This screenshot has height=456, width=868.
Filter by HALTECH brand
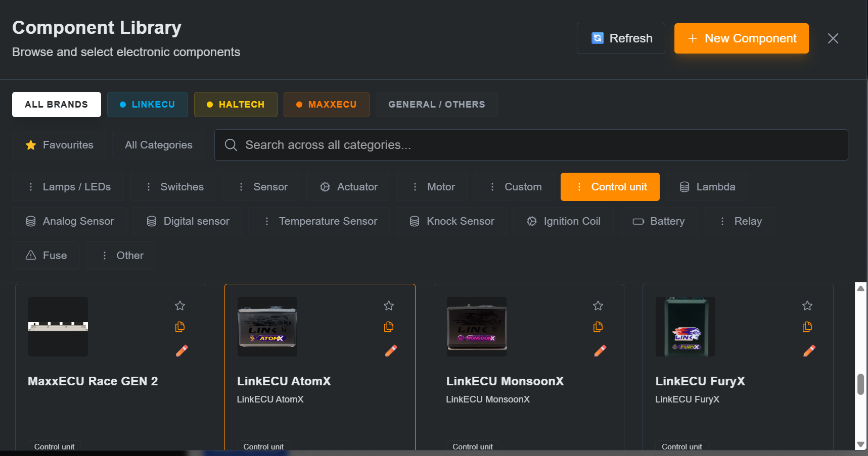pos(236,105)
